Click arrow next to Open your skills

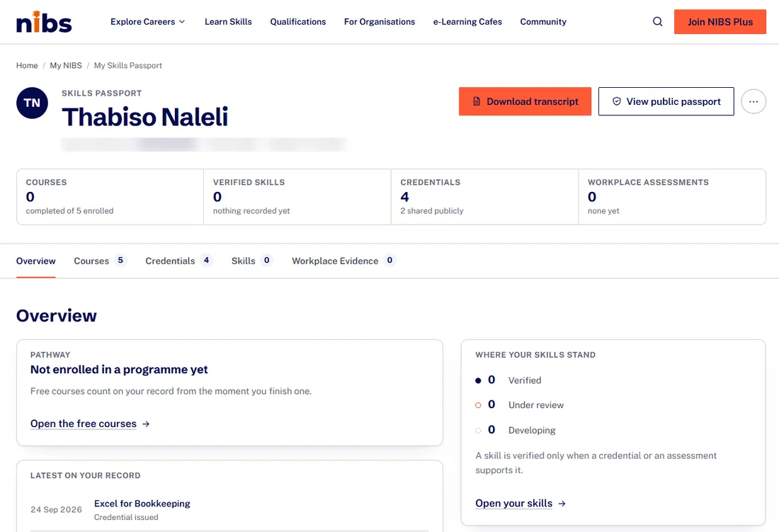562,504
